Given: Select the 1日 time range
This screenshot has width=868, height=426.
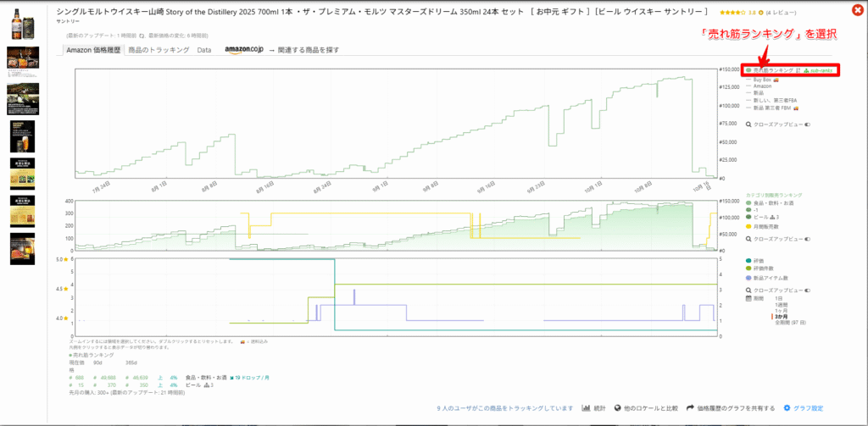Looking at the screenshot, I should [x=778, y=298].
